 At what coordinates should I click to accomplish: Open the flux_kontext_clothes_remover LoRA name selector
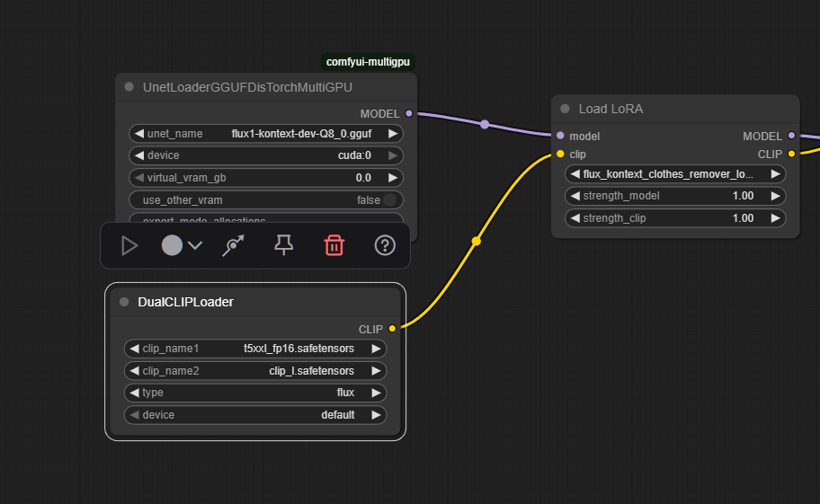coord(675,174)
